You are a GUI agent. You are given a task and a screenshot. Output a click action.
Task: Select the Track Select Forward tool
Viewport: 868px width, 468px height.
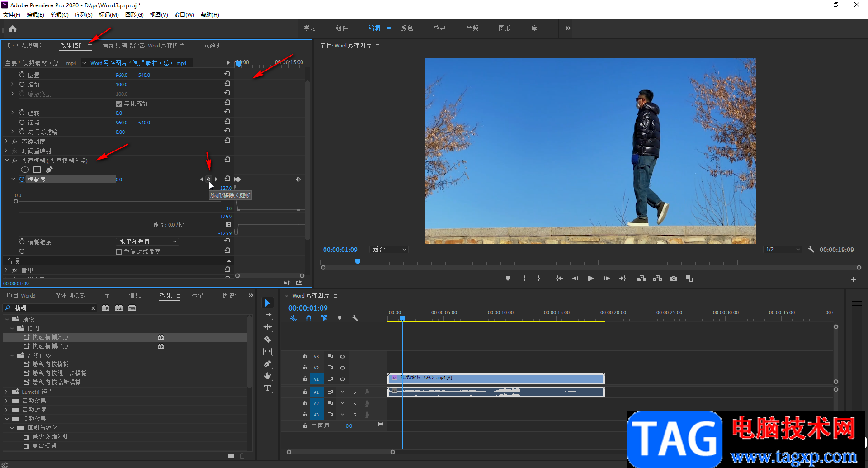tap(268, 315)
